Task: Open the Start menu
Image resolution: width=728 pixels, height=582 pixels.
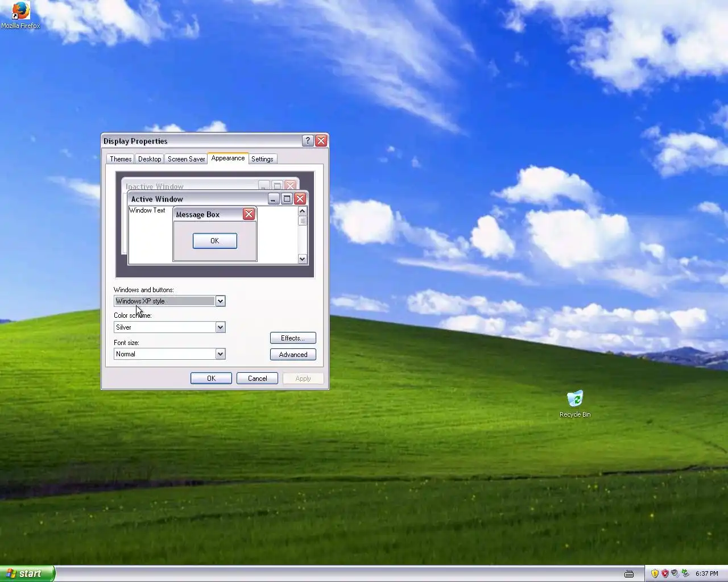Action: coord(27,573)
